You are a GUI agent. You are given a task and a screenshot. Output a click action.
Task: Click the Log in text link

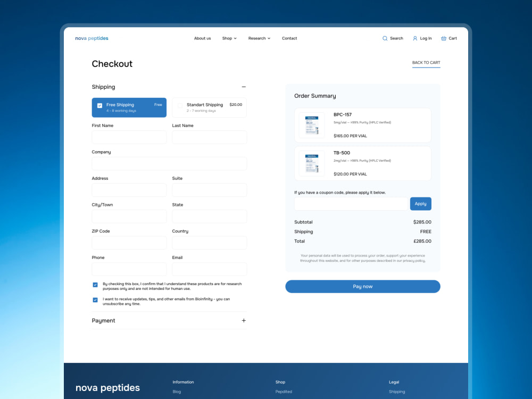(426, 38)
